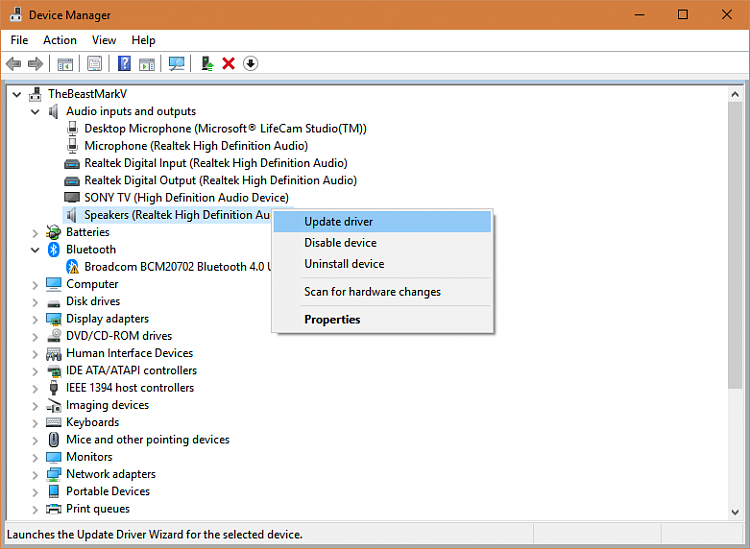This screenshot has height=549, width=750.
Task: Click the SONY TV device icon
Action: tap(72, 198)
